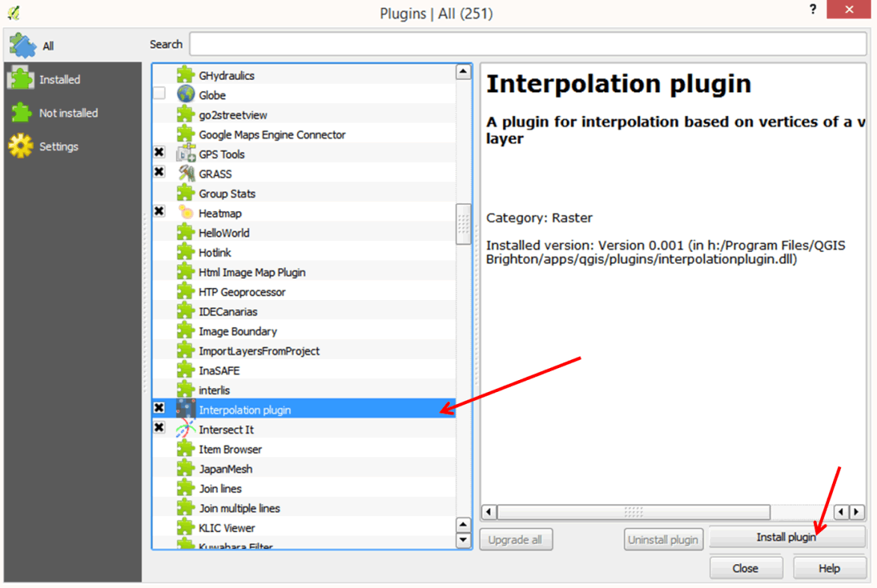The height and width of the screenshot is (588, 877).
Task: Click the Item Browser plugin icon
Action: pos(185,449)
